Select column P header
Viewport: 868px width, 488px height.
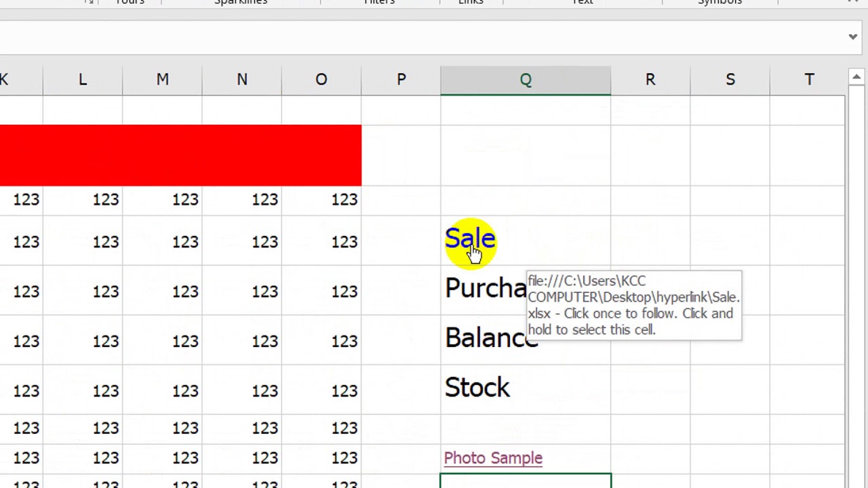tap(401, 80)
